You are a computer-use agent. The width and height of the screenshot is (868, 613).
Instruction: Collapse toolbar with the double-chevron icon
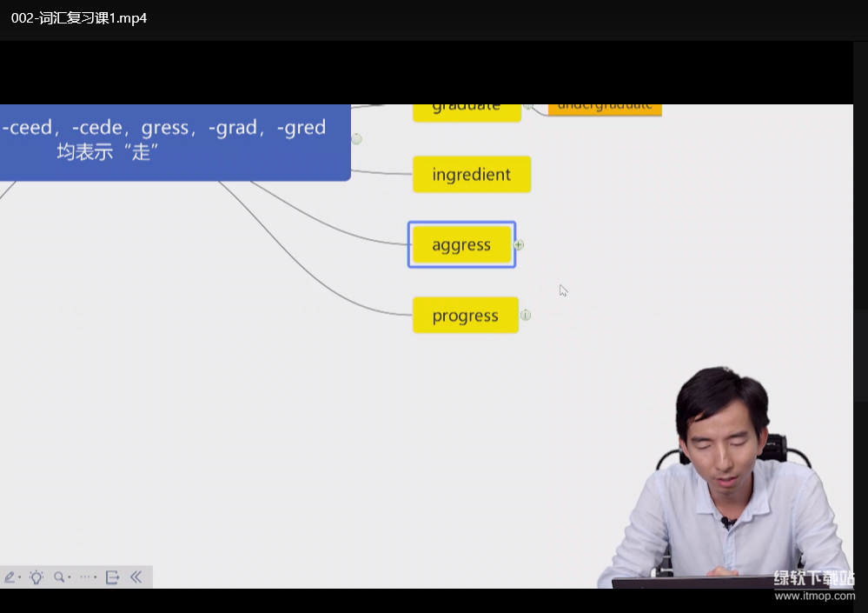point(136,577)
